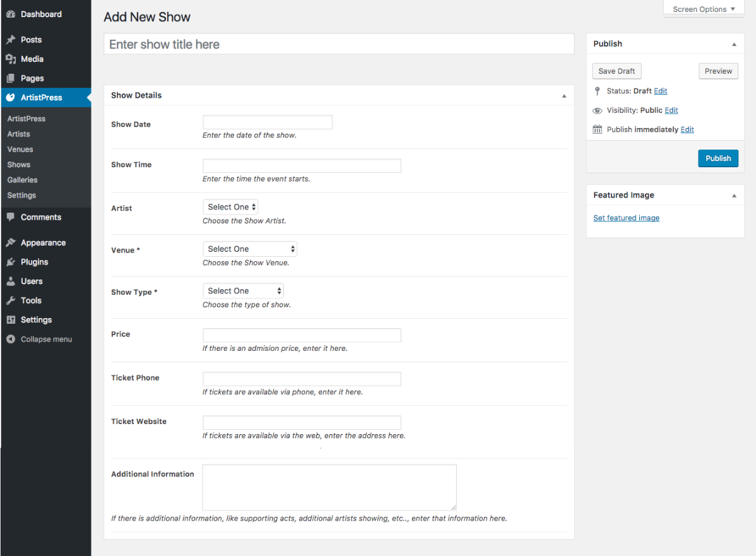Click the Dashboard gauge icon in sidebar
Viewport: 756px width, 556px height.
coord(11,14)
